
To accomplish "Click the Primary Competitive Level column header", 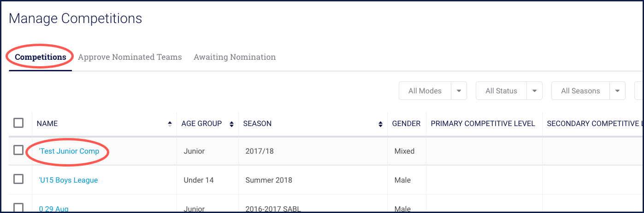I will tap(483, 123).
